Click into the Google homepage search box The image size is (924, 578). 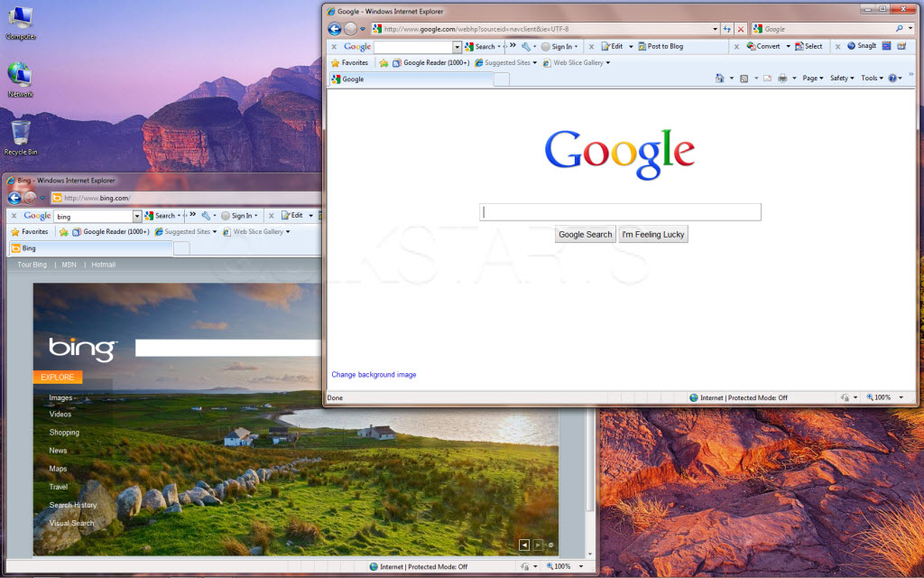pos(620,212)
